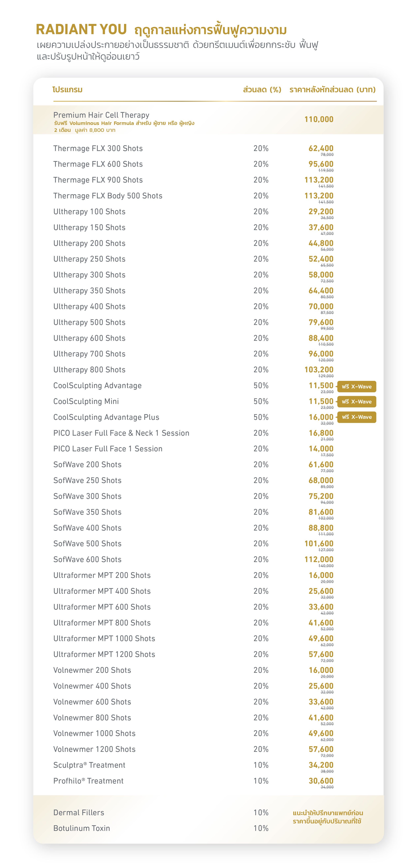The width and height of the screenshot is (409, 868).
Task: Choose Botulinum Toxin
Action: click(81, 828)
